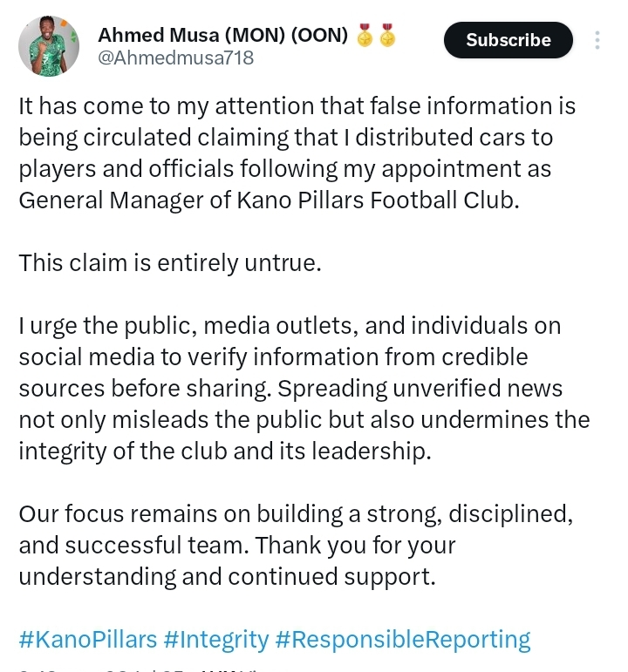The height and width of the screenshot is (672, 628).
Task: Click the Ahmed Musa (MON) (OON) display name
Action: pyautogui.click(x=223, y=35)
